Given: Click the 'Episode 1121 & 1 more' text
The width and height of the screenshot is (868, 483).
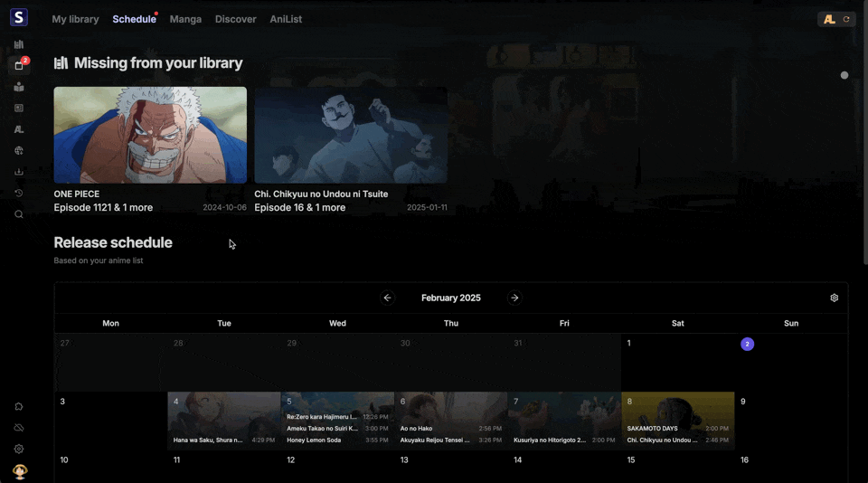Looking at the screenshot, I should pos(103,208).
